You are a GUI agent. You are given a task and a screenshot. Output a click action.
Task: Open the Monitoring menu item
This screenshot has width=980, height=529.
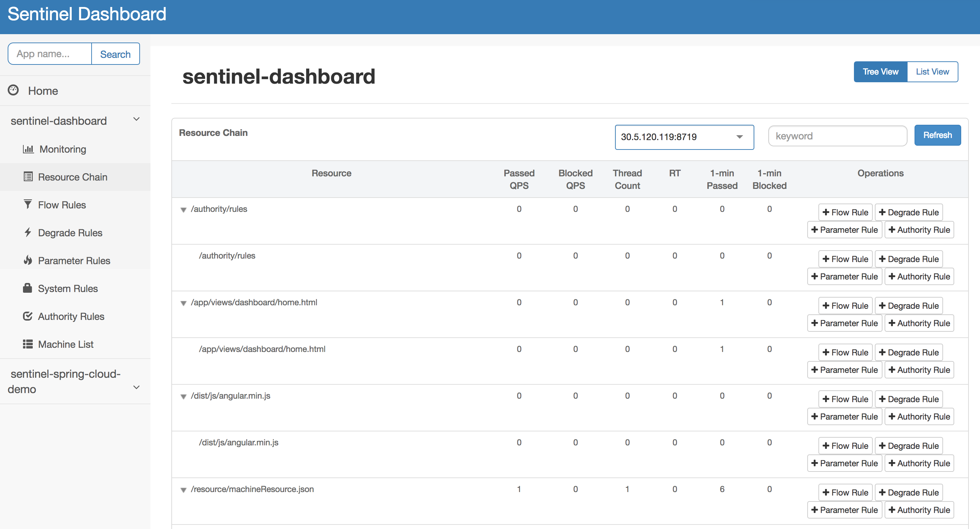[75, 149]
